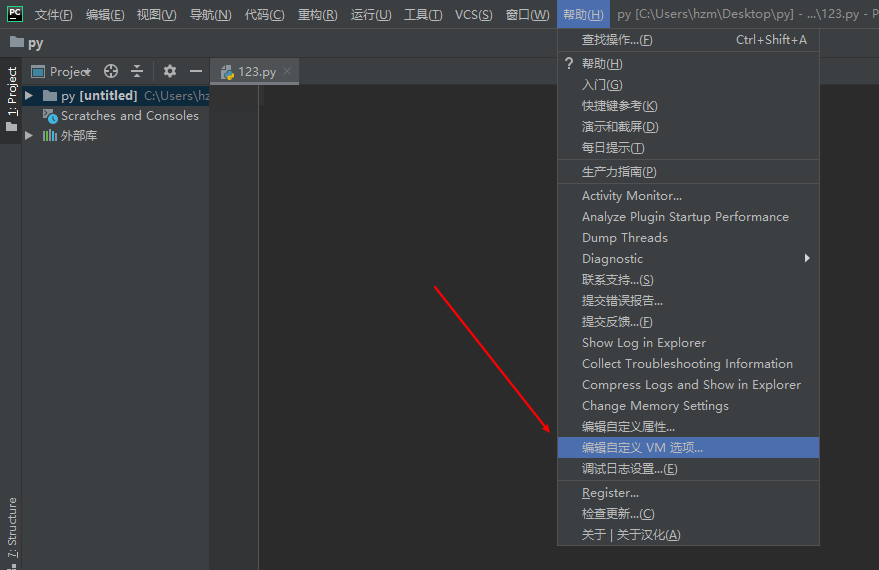Open the 运行(U) menu
The height and width of the screenshot is (570, 879).
click(371, 15)
